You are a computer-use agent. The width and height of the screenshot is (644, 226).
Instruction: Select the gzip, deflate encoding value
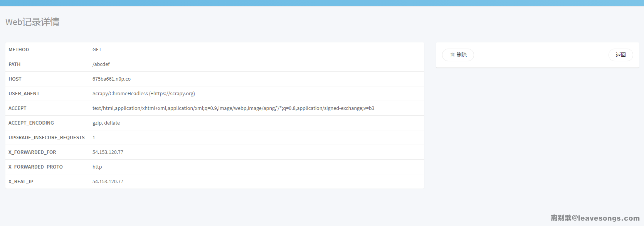(106, 123)
